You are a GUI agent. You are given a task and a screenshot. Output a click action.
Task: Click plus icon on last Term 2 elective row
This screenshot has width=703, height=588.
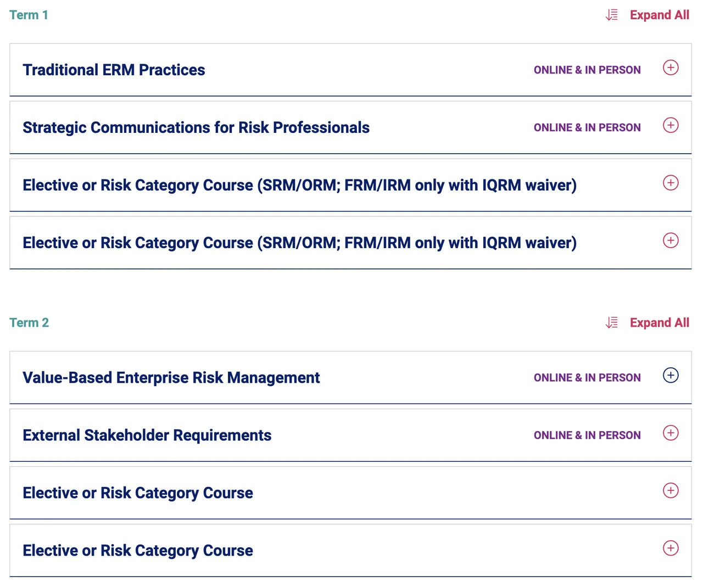click(671, 548)
